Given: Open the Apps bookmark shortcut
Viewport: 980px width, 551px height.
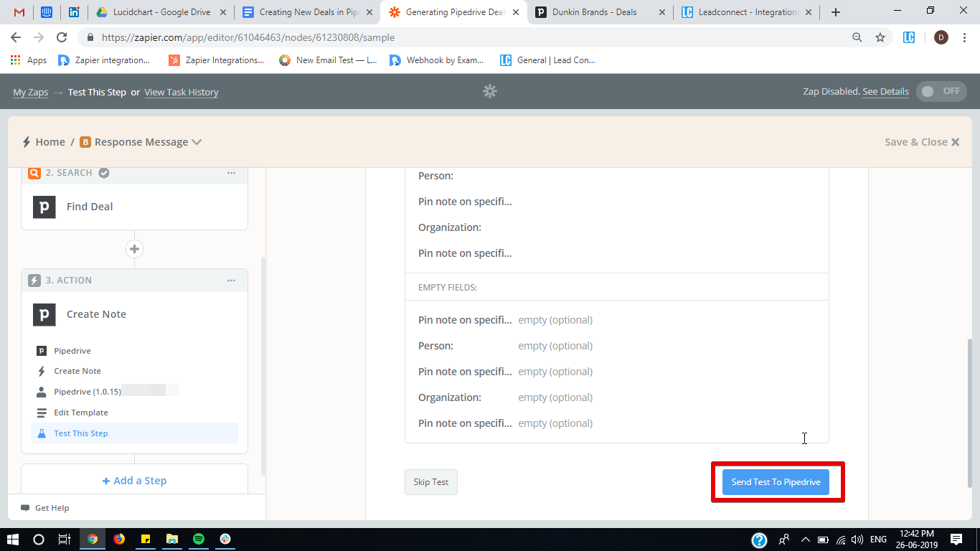Looking at the screenshot, I should tap(29, 60).
